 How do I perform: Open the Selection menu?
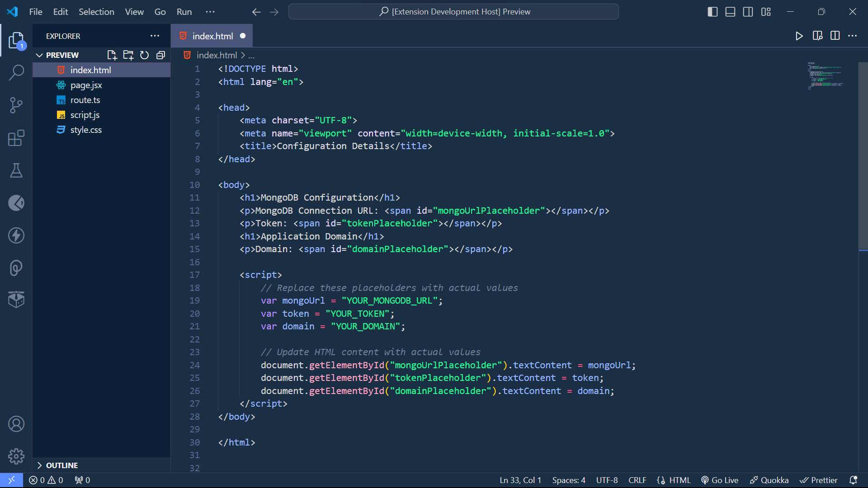tap(96, 12)
